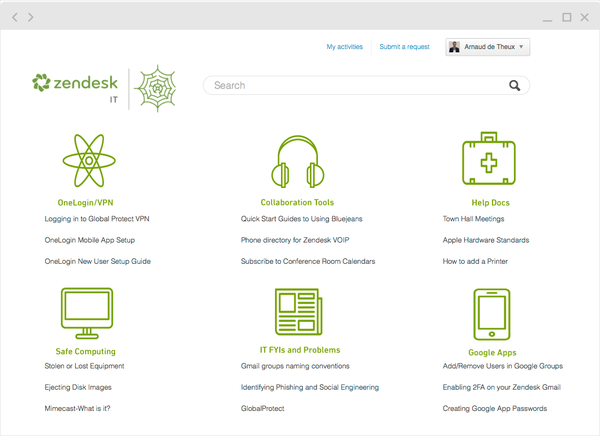The height and width of the screenshot is (436, 600).
Task: Click the browser back arrow
Action: [15, 17]
